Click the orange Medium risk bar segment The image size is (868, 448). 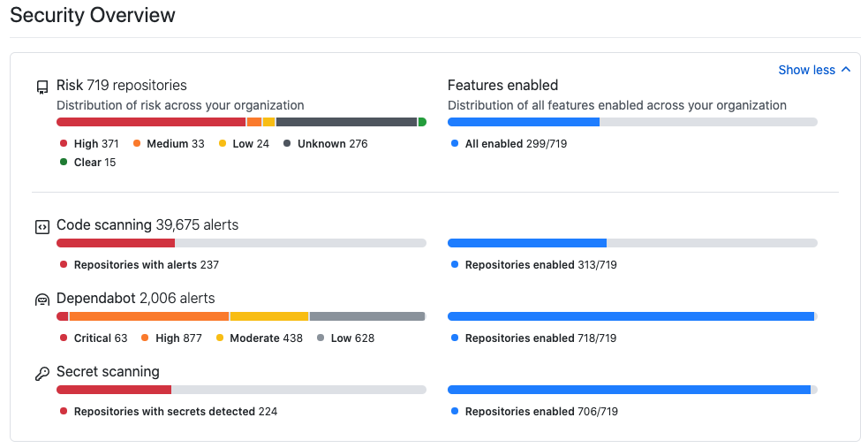click(x=254, y=122)
